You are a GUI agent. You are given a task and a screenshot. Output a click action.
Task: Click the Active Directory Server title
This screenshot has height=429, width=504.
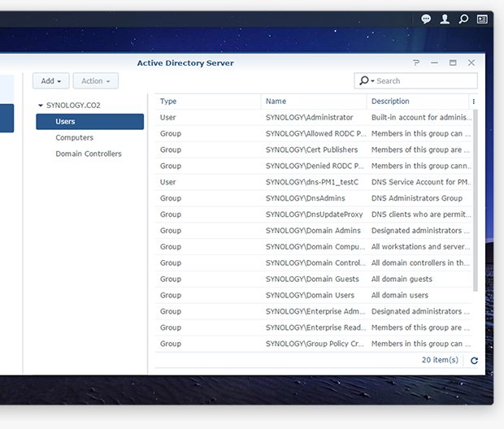click(185, 63)
